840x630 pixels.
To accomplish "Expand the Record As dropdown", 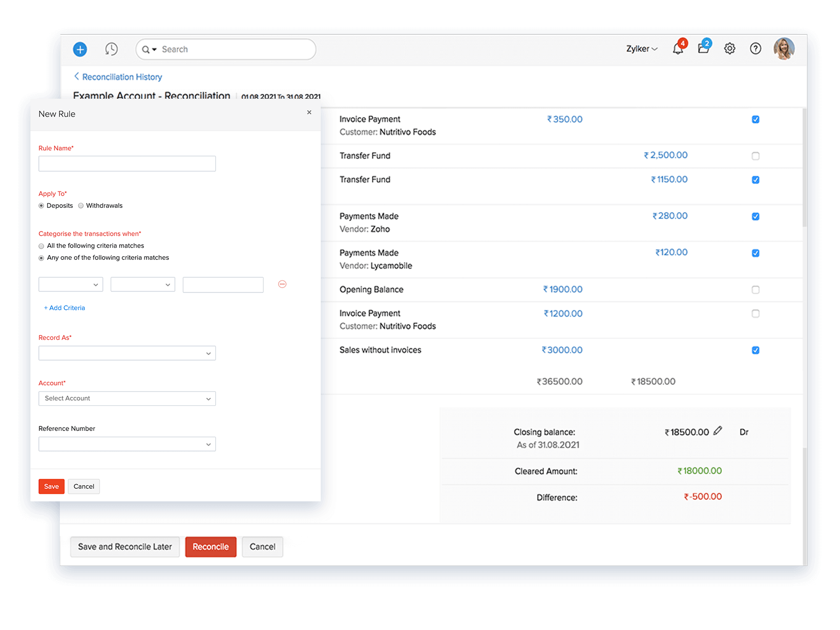I will (x=127, y=353).
